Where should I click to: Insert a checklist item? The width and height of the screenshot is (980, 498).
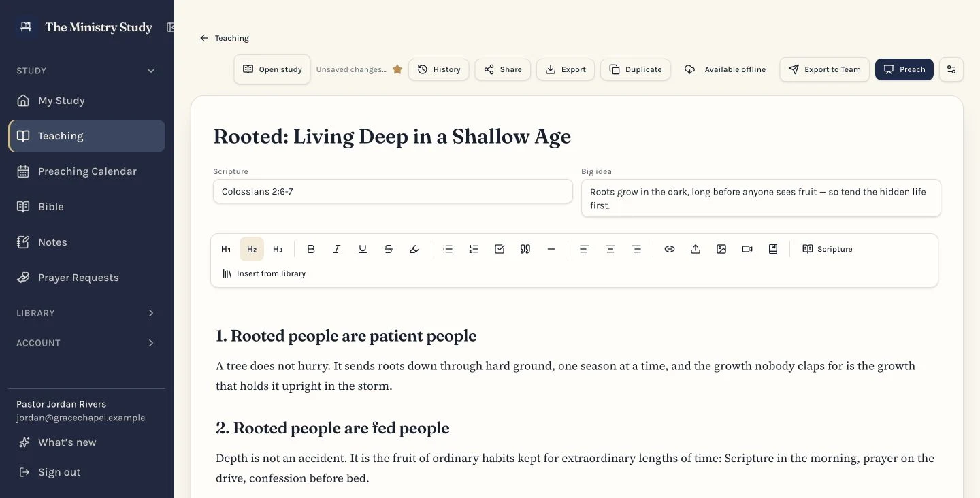500,249
